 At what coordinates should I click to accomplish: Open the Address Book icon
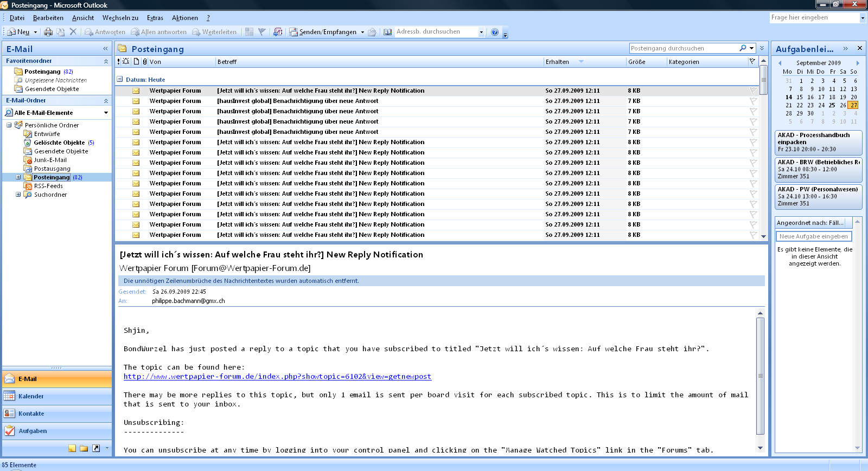[388, 32]
